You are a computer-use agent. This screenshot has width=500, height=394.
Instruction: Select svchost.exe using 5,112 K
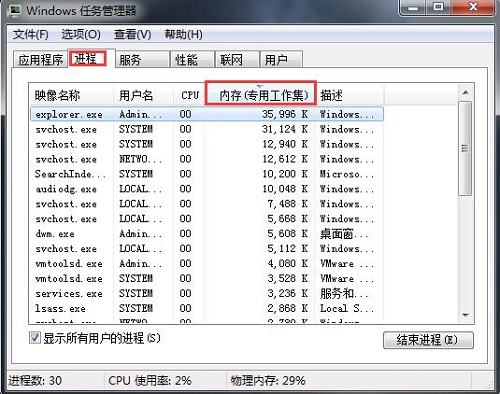tap(207, 248)
